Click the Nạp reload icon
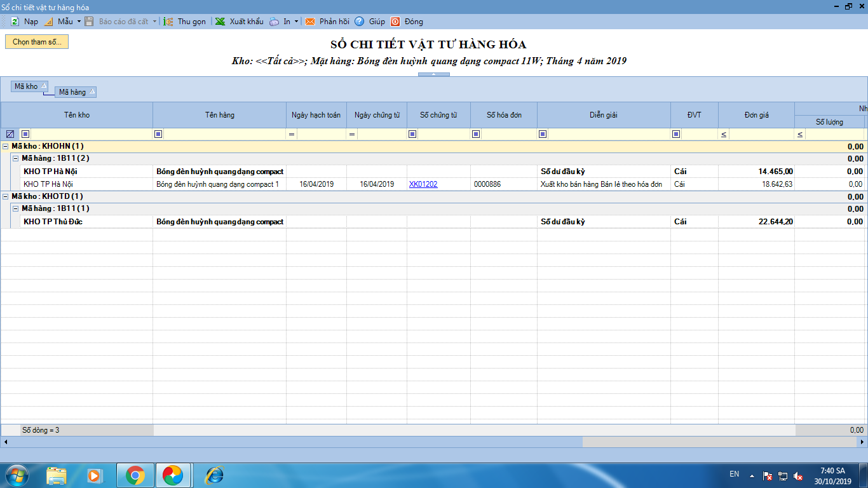 14,22
